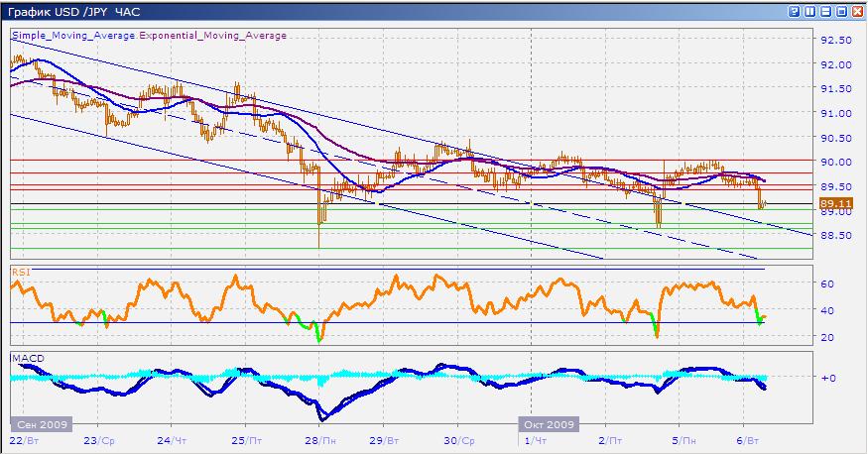Click the RSI 60 level scale label

[x=829, y=284]
